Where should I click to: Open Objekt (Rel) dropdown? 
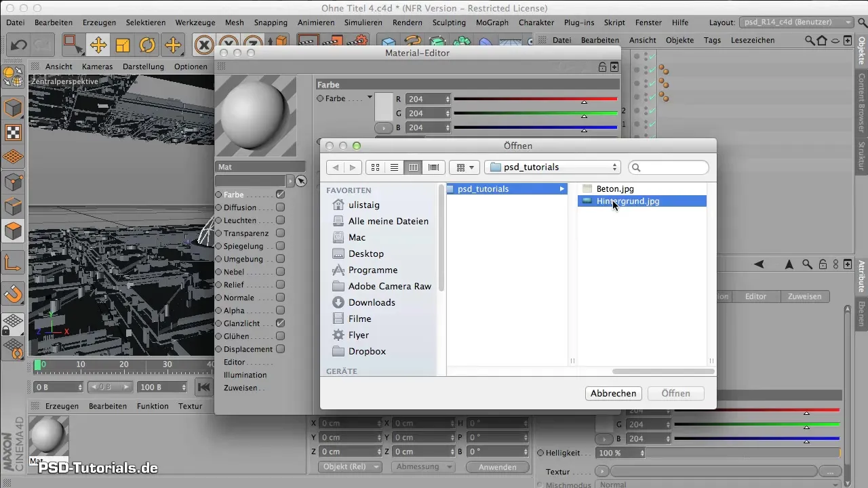tap(349, 467)
